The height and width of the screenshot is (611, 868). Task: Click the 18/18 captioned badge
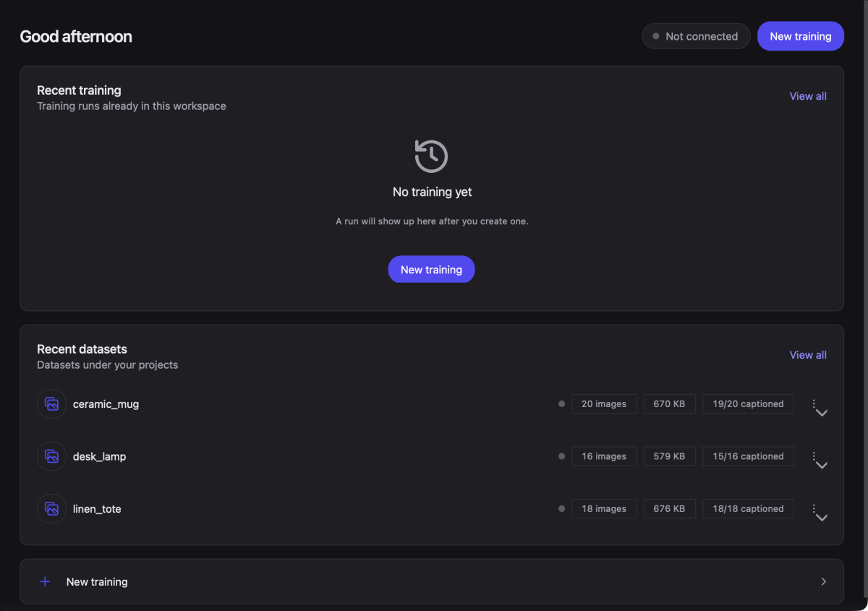click(x=748, y=509)
